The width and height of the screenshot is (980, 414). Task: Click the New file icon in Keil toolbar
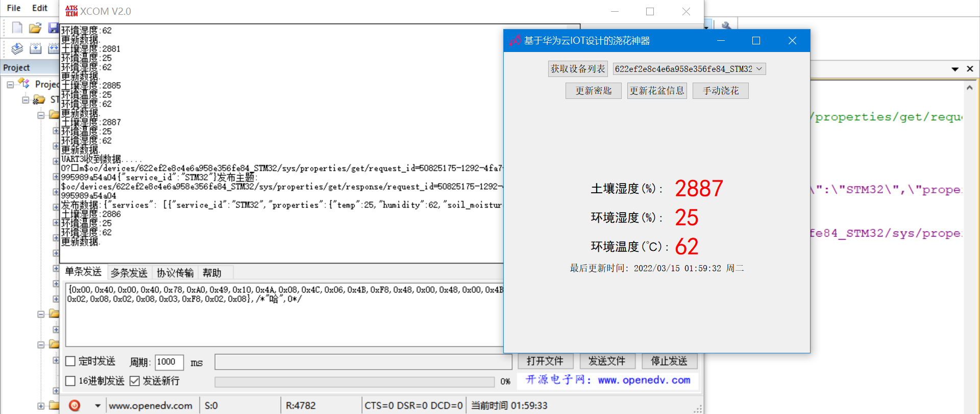click(17, 28)
